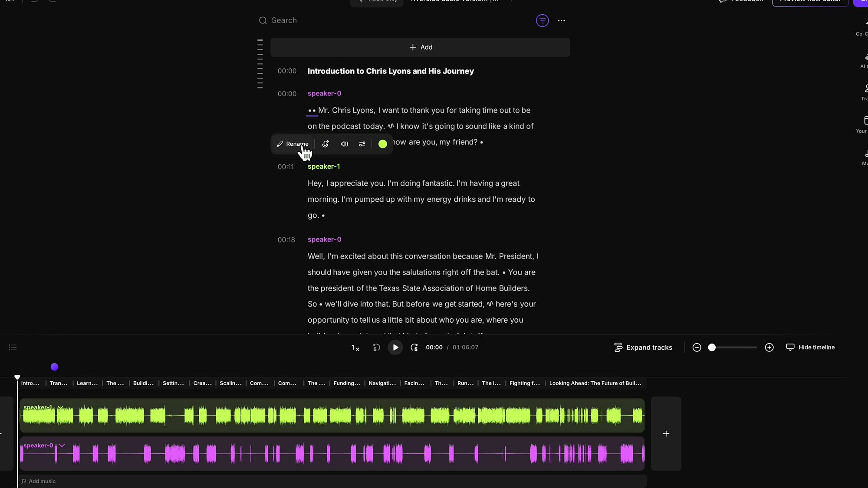The image size is (868, 488).
Task: Open the chapters list icon near the timeline
Action: click(12, 347)
